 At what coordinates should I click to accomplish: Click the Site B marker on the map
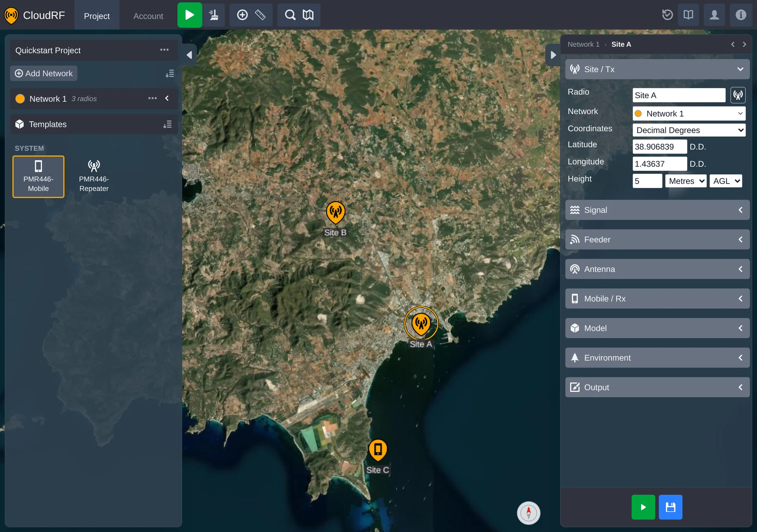point(336,213)
